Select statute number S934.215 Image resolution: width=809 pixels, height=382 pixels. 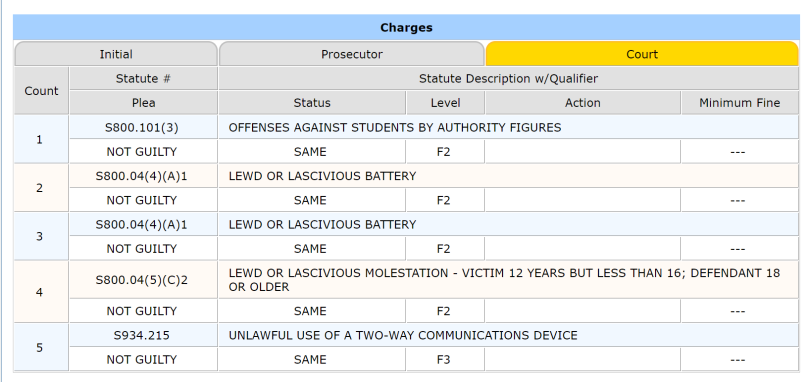[142, 336]
